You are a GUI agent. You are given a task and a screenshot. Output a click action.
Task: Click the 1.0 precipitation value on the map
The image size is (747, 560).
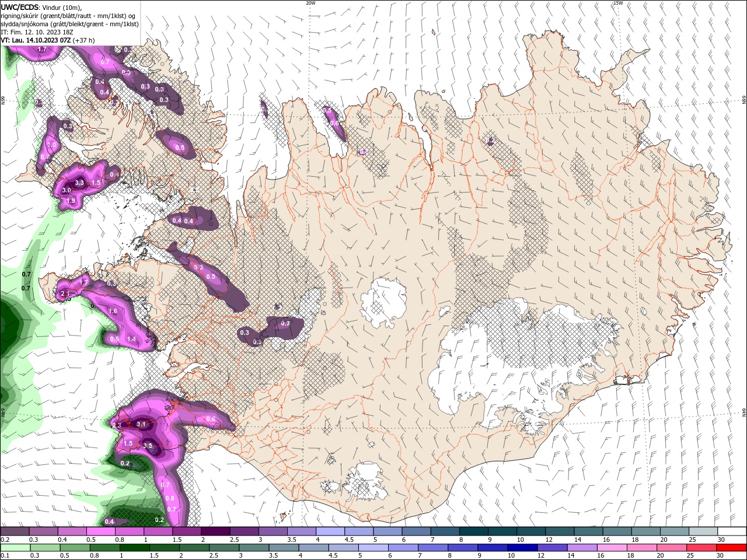coord(51,145)
